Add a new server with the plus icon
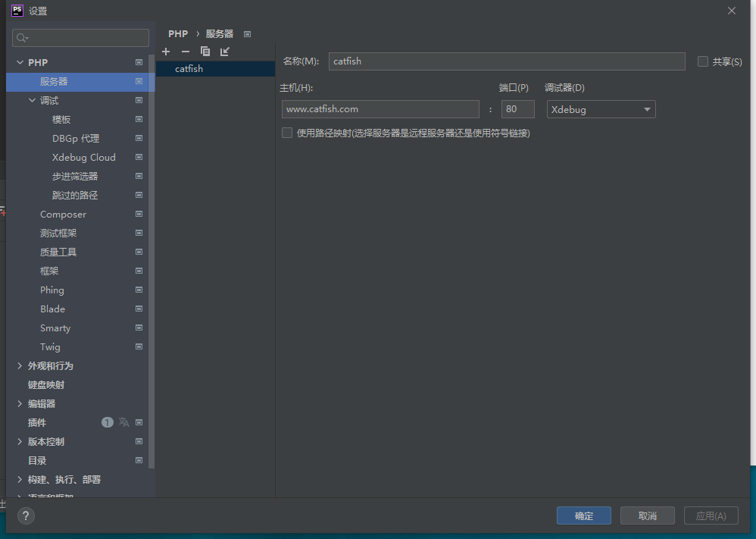The width and height of the screenshot is (756, 539). (x=166, y=52)
